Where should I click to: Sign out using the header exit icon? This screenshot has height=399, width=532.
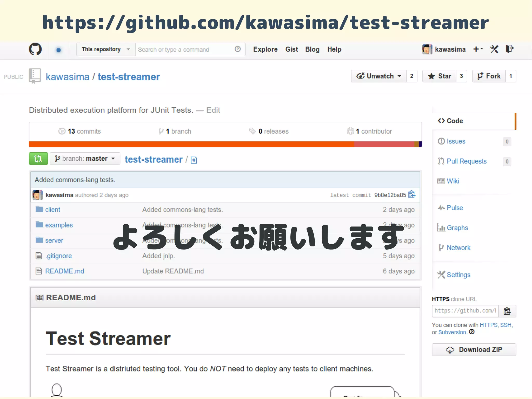click(x=510, y=49)
